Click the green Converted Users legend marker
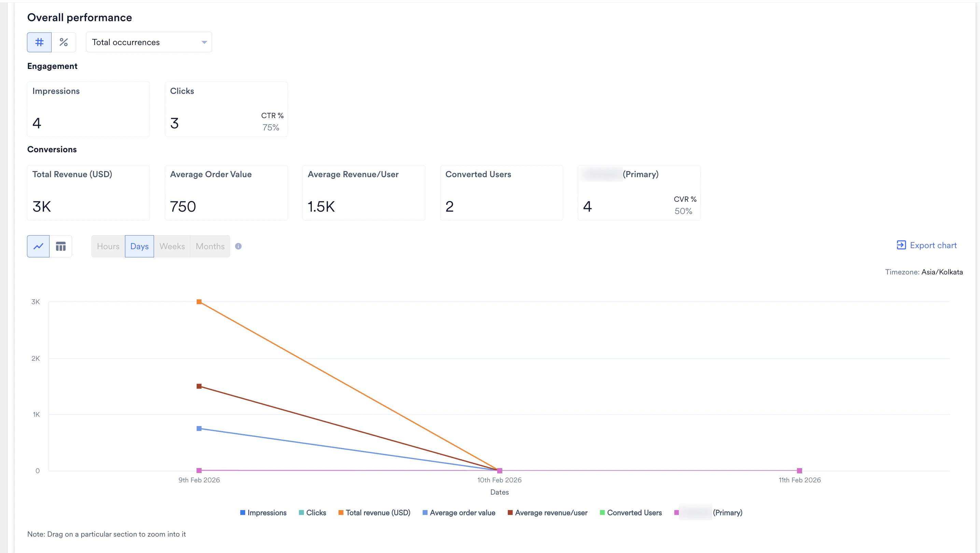The height and width of the screenshot is (553, 980). [602, 512]
